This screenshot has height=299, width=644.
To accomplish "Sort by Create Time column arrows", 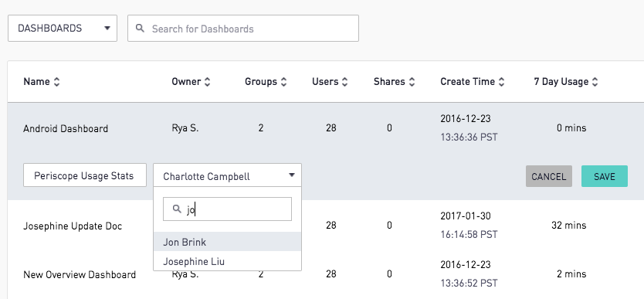I will (501, 82).
